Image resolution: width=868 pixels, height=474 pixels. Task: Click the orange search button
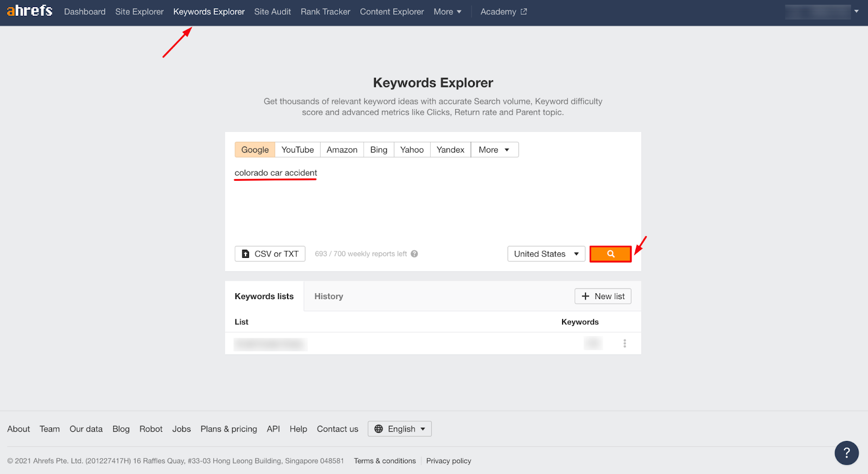click(x=610, y=254)
